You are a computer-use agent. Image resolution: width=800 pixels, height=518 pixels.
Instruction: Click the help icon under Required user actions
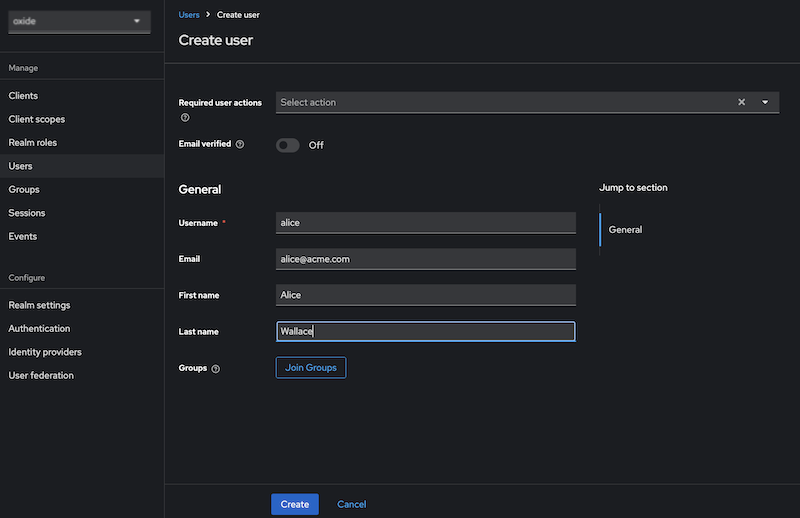pyautogui.click(x=185, y=118)
